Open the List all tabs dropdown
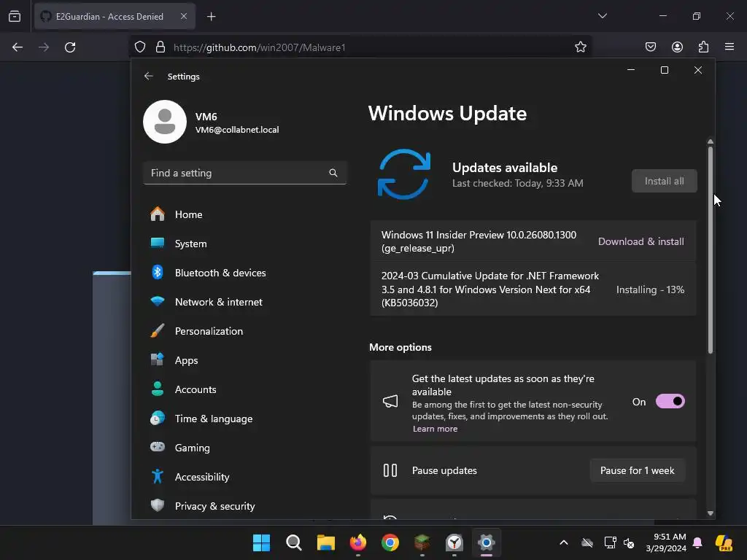 [602, 16]
